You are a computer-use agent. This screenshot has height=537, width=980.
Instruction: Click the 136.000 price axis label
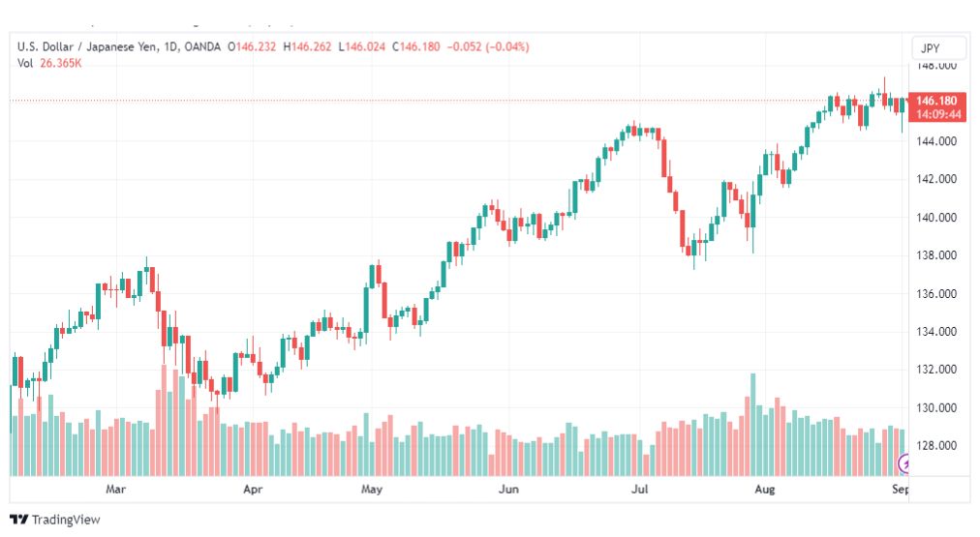[x=937, y=293]
